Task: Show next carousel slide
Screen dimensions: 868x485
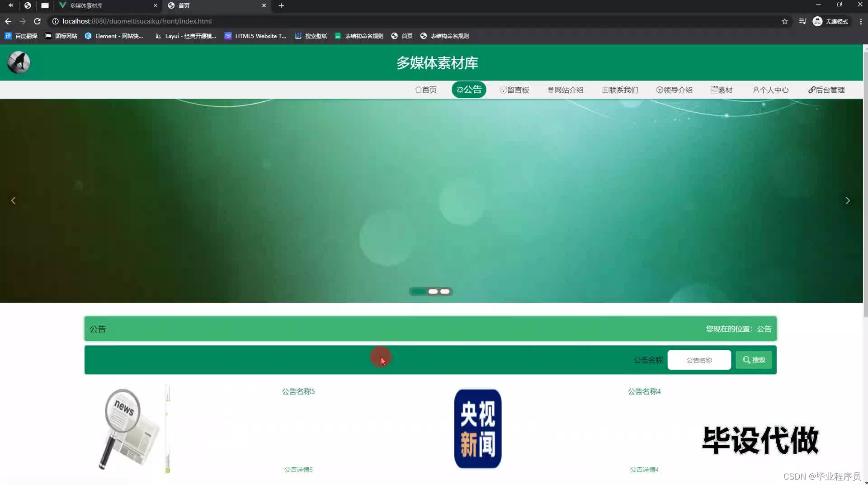Action: pyautogui.click(x=848, y=200)
